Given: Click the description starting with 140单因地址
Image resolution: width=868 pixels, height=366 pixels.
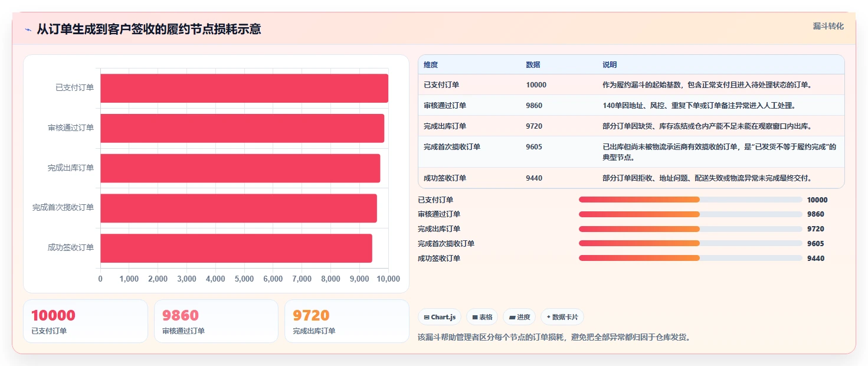Looking at the screenshot, I should [x=699, y=106].
